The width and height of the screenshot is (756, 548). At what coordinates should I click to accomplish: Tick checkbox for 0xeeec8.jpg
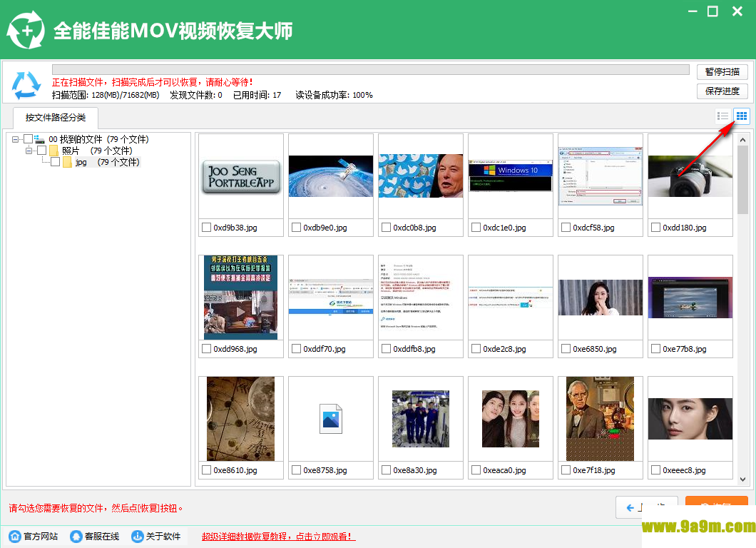[655, 470]
